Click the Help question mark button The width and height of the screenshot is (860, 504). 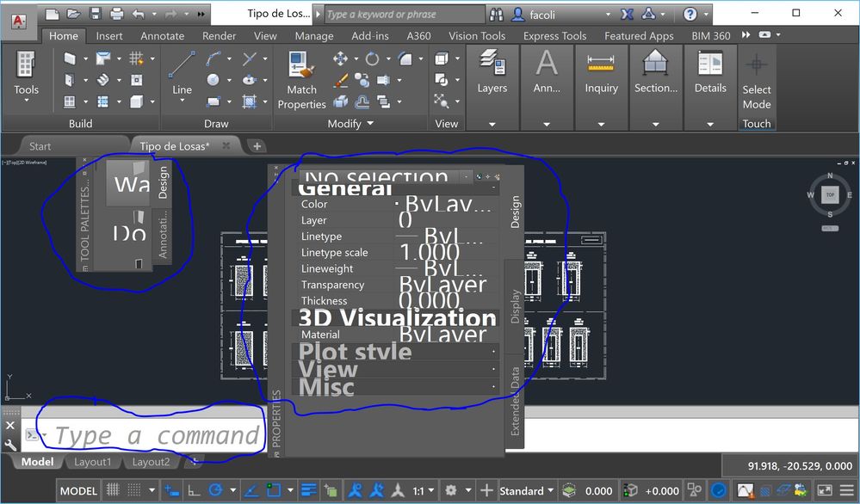coord(690,15)
